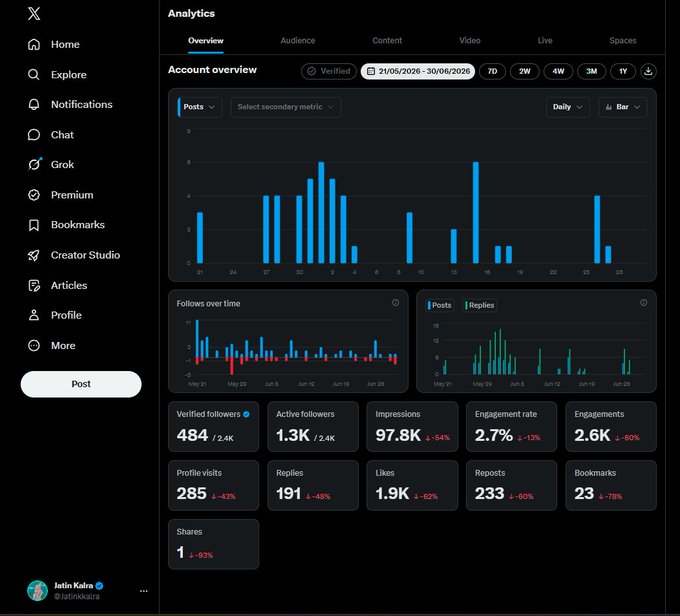Select the 3M time range
The height and width of the screenshot is (616, 680).
(592, 71)
